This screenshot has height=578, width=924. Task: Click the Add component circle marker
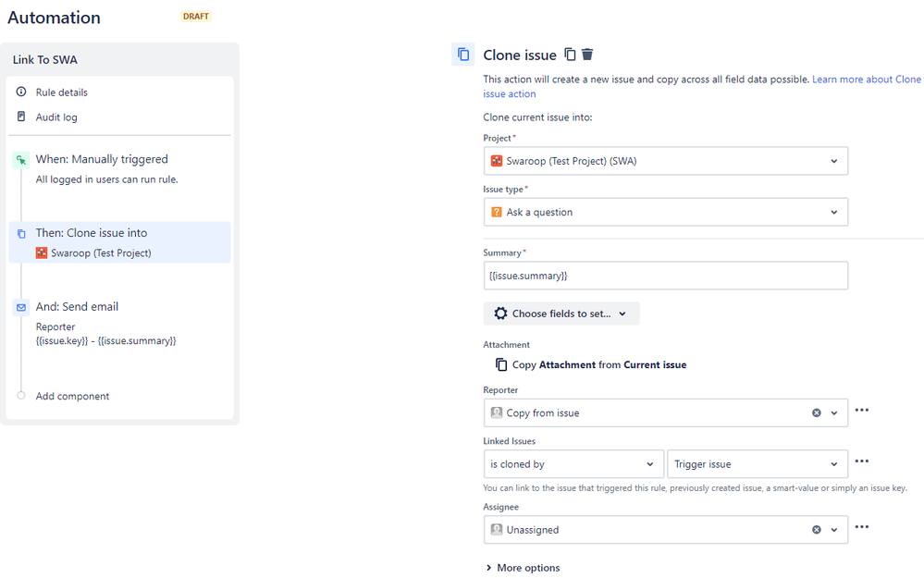tap(21, 395)
